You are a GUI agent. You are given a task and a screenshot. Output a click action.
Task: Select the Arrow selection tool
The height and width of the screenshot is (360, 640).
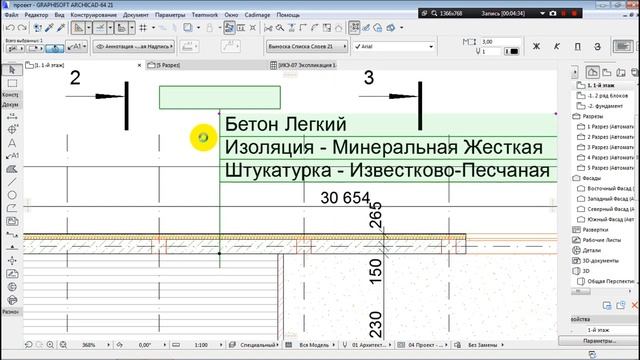12,70
